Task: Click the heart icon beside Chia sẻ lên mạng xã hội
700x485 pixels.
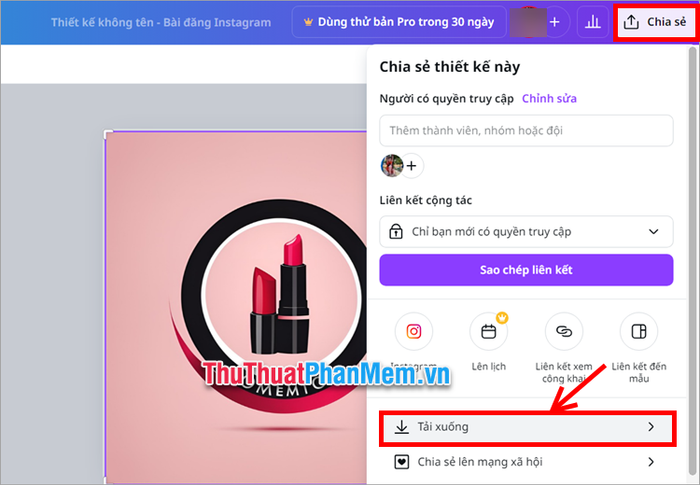Action: [x=401, y=462]
